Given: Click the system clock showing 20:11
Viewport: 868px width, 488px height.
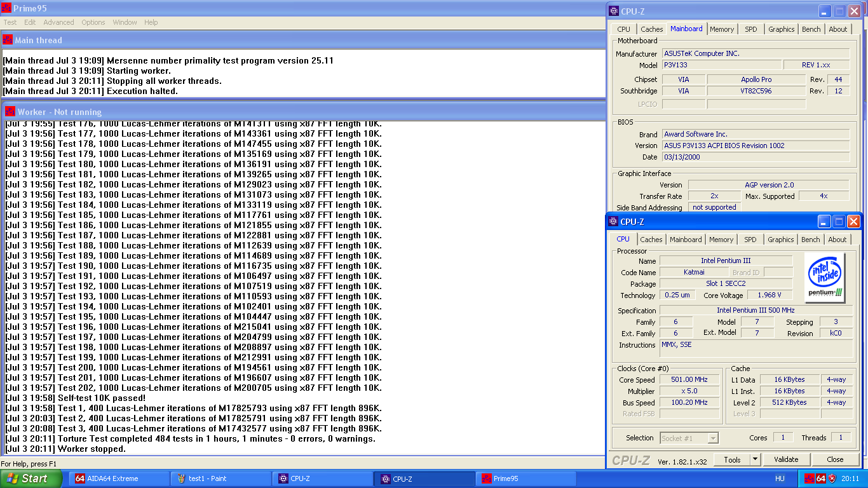Looking at the screenshot, I should tap(850, 478).
